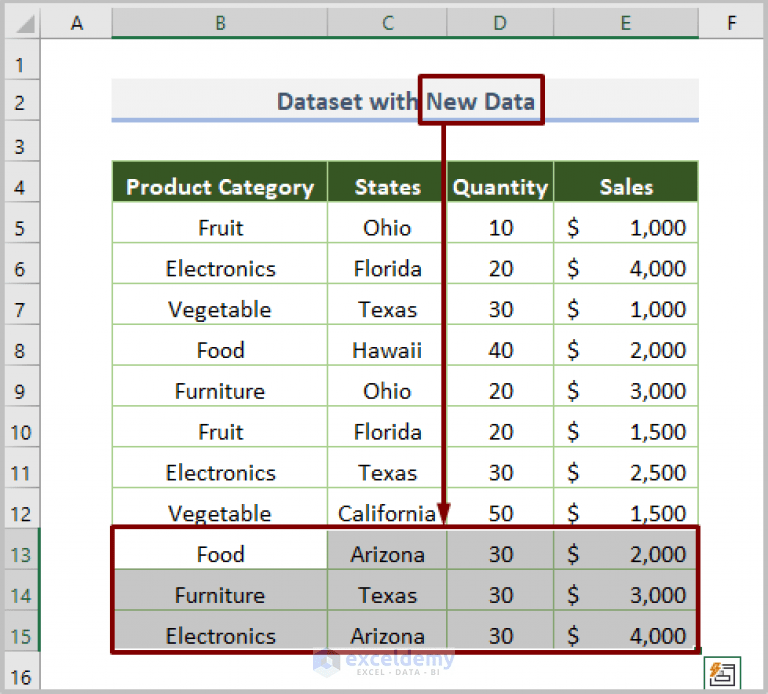The height and width of the screenshot is (694, 768).
Task: Select the 'Fruit' cell in row 5
Action: (x=220, y=222)
